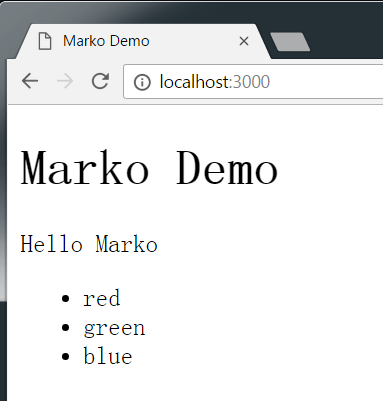Click the green list item
The image size is (383, 401).
point(114,328)
